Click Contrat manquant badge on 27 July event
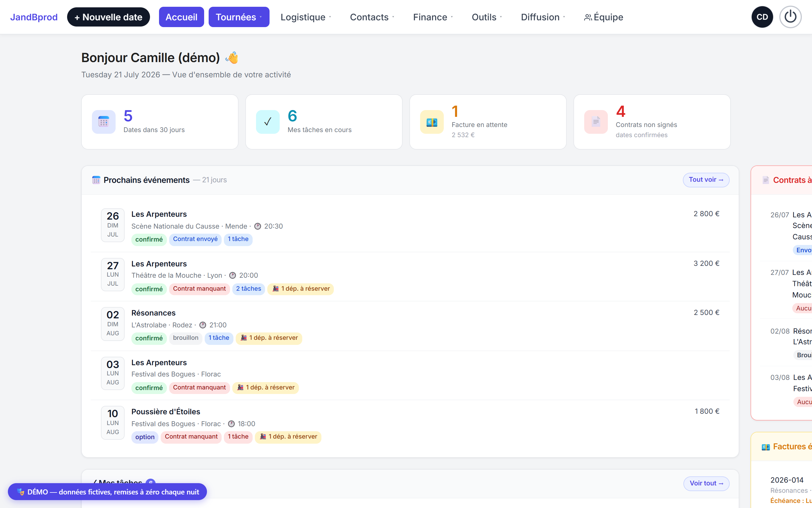The height and width of the screenshot is (508, 812). pos(199,289)
